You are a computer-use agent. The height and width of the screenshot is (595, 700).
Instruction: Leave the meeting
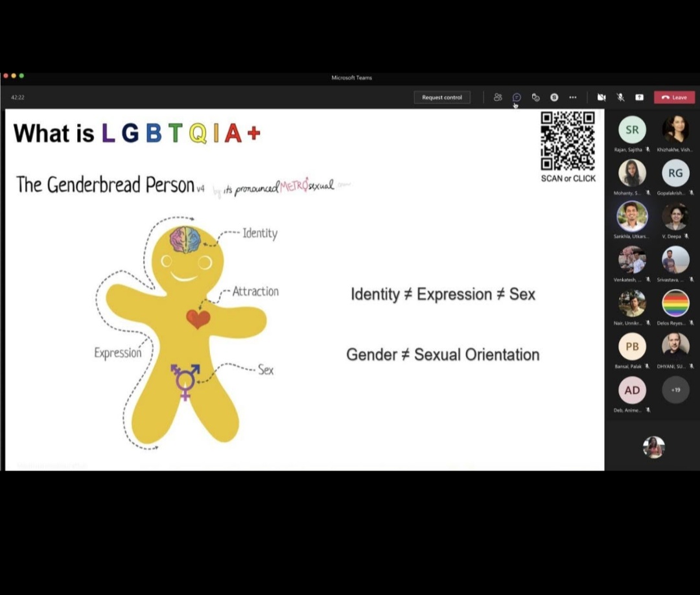coord(674,97)
